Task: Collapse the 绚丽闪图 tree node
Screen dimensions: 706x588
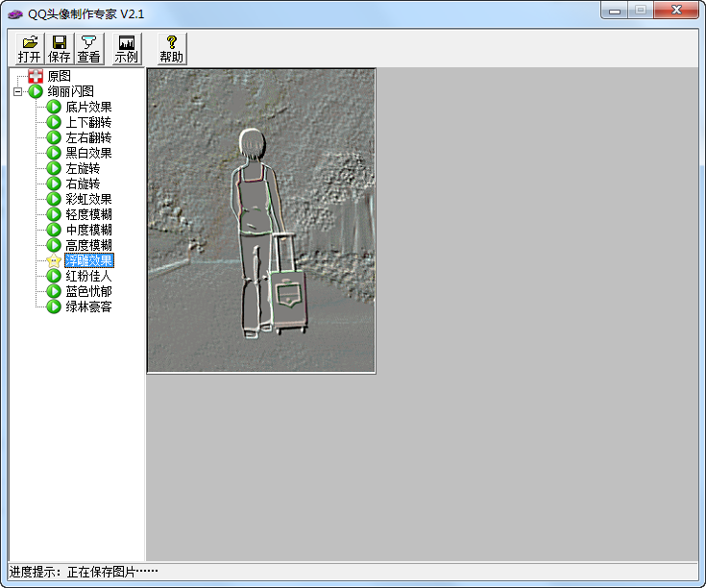Action: (18, 91)
